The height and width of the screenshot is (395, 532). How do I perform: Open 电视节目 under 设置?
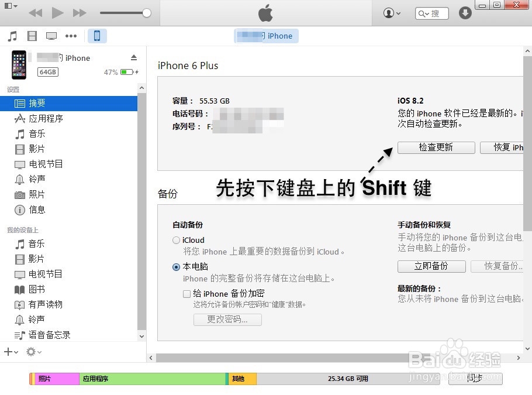pyautogui.click(x=69, y=164)
